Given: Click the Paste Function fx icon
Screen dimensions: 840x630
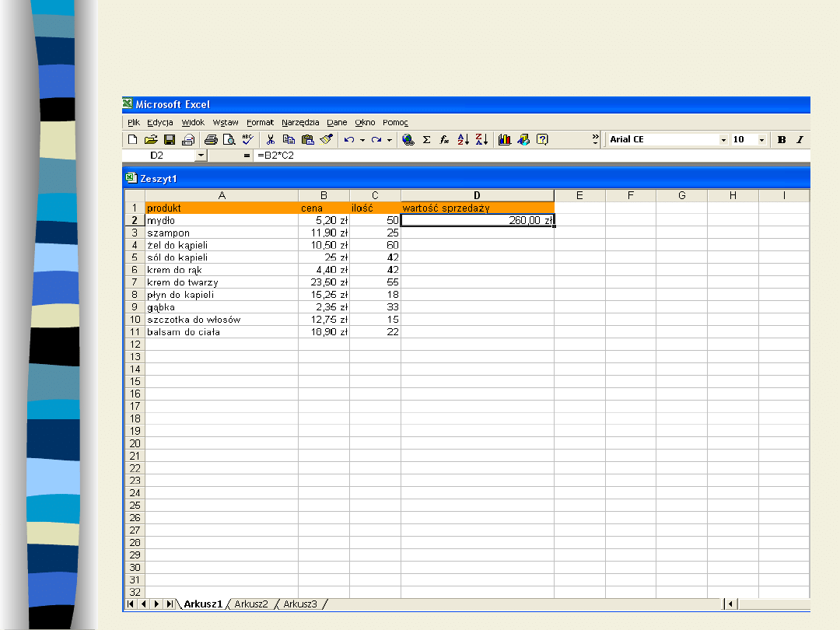Looking at the screenshot, I should (445, 140).
